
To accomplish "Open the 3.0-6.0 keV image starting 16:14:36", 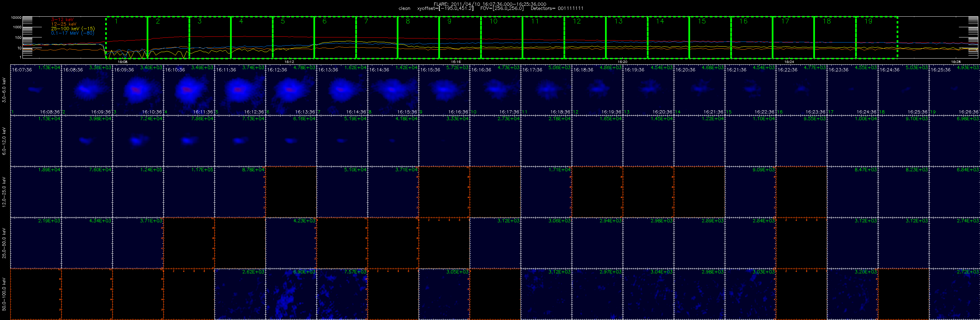I will pos(393,90).
